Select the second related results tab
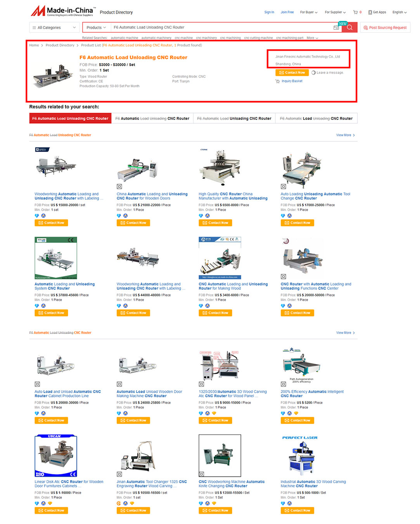The height and width of the screenshot is (524, 420). click(x=152, y=119)
